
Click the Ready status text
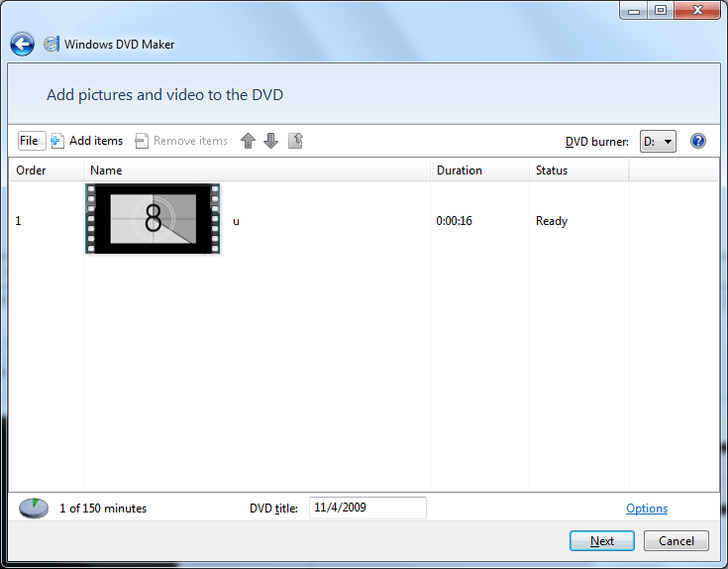click(x=552, y=221)
